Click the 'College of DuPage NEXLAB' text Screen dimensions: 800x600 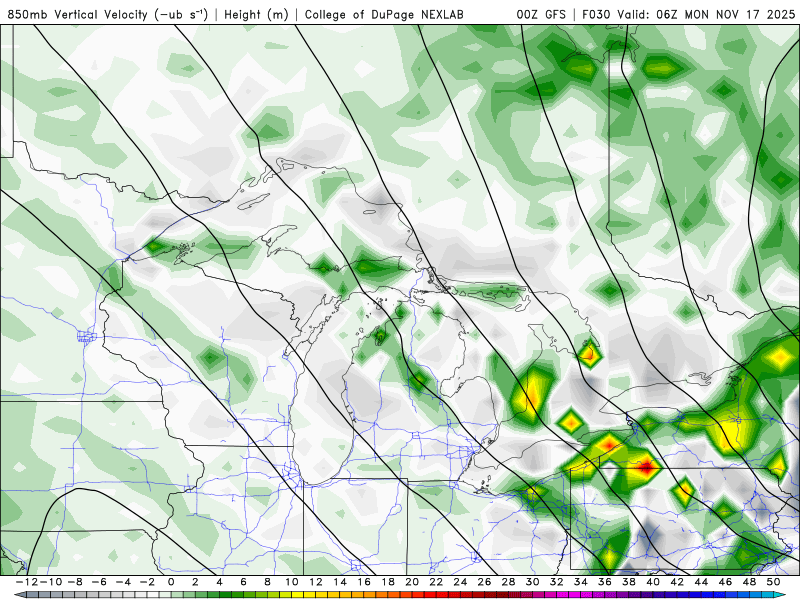[x=384, y=14]
